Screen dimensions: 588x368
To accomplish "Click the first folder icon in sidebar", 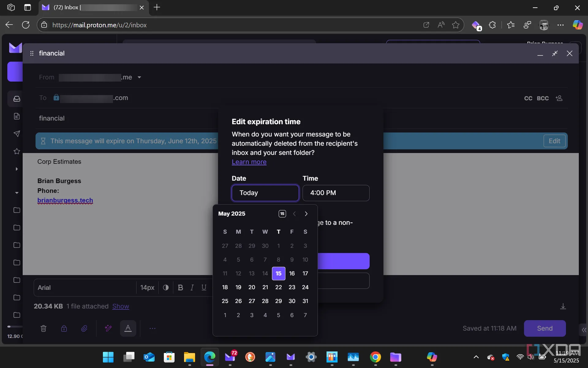I will click(17, 210).
